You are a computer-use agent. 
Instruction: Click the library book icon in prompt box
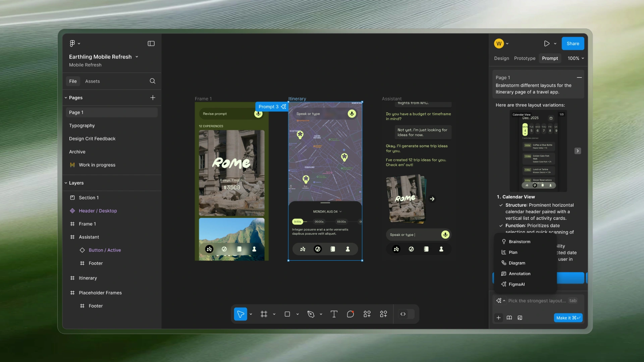click(x=509, y=318)
